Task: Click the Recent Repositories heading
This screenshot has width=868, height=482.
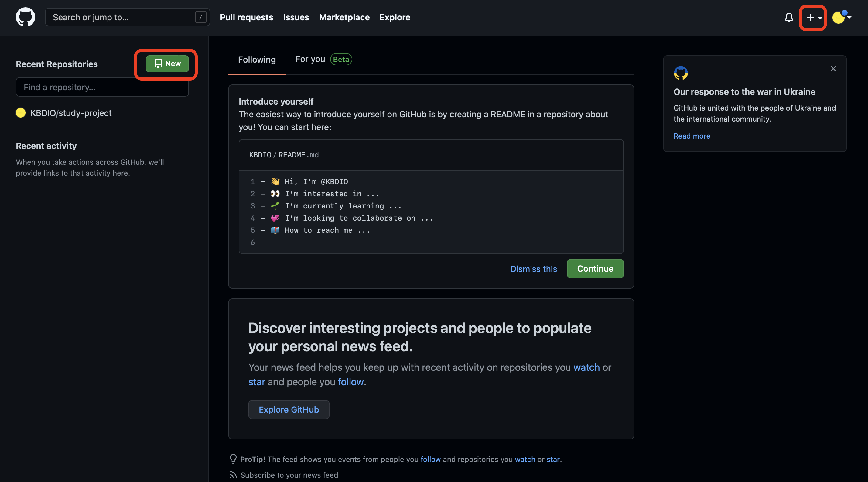Action: 56,64
